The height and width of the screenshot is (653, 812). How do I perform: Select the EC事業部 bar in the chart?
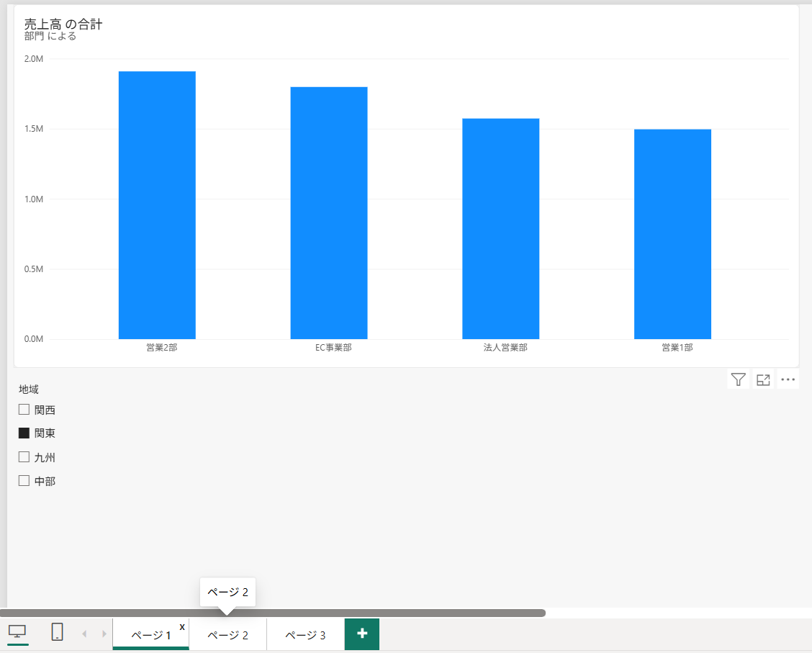pyautogui.click(x=329, y=213)
